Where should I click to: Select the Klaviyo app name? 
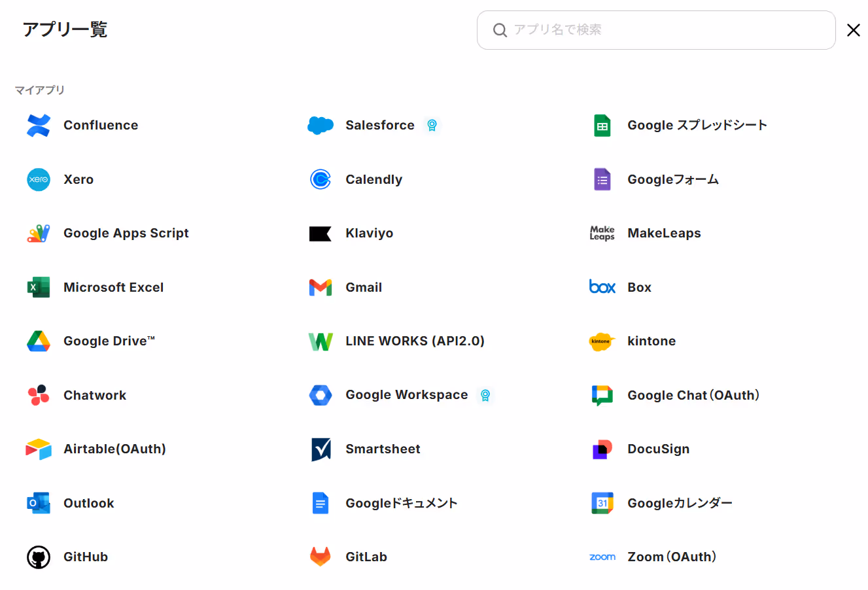coord(370,234)
